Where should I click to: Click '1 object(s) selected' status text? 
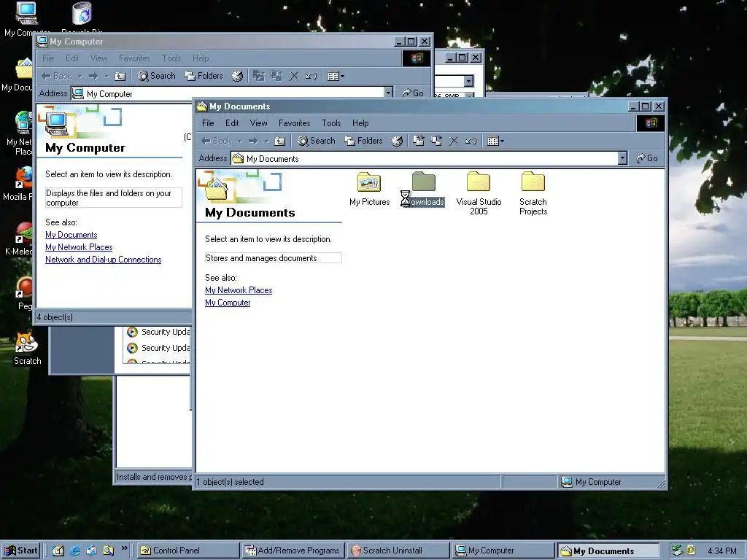(x=230, y=482)
